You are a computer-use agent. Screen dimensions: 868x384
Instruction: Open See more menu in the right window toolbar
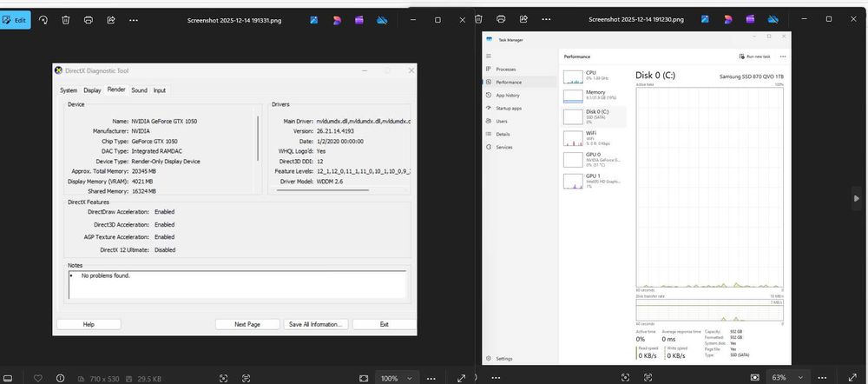[x=546, y=19]
